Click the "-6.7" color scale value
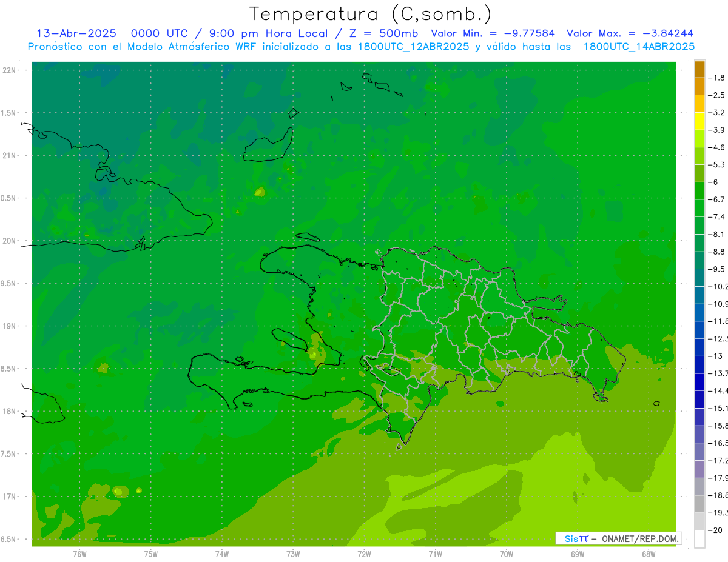 pos(716,199)
